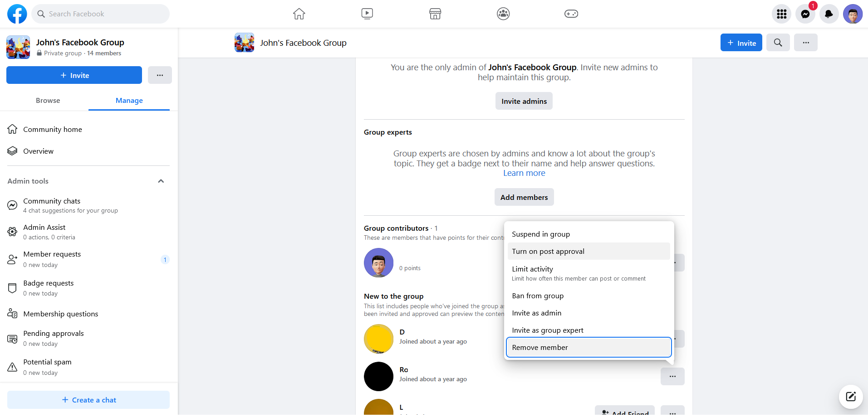
Task: Open Pending approvals
Action: (88, 338)
